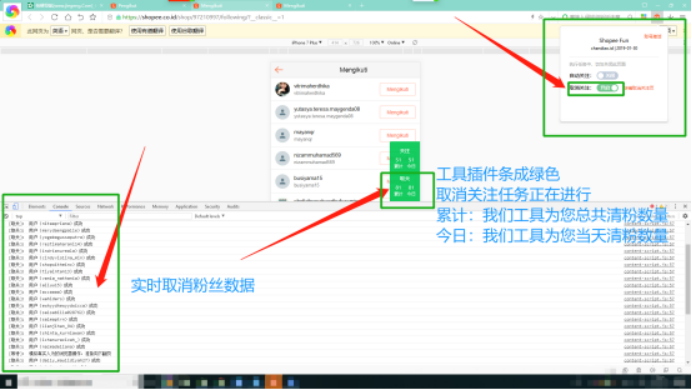Switch to the second browser tab Pengikut
Screen dimensions: 692x390
148,6
